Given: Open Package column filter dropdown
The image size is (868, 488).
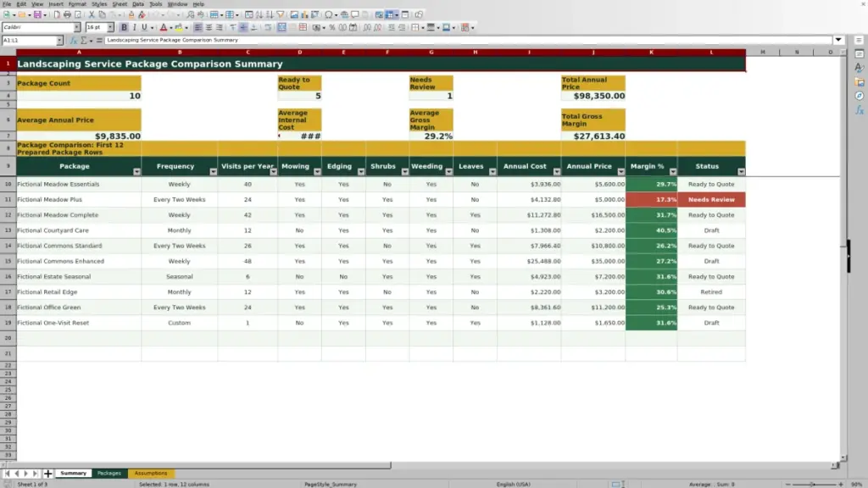Looking at the screenshot, I should coord(136,172).
